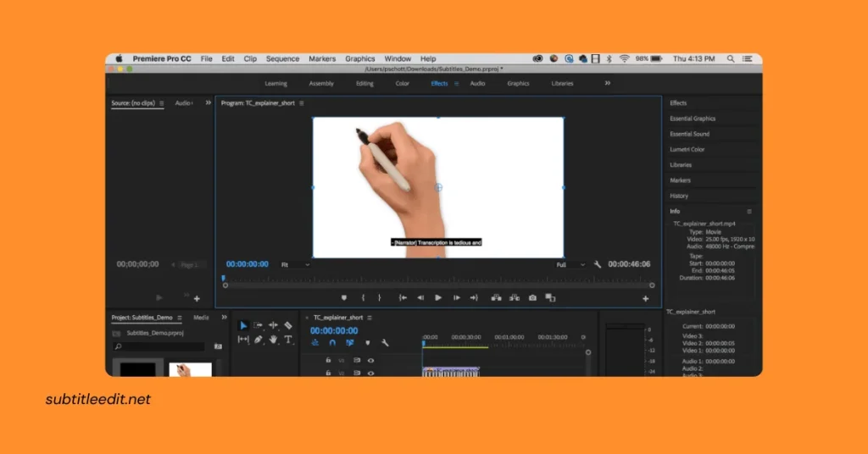Screen dimensions: 868x454
Task: Open the Essential Graphics panel
Action: coord(693,119)
